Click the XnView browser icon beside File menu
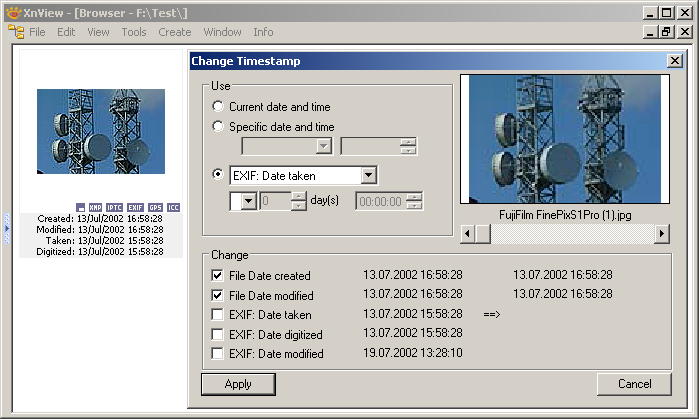 pyautogui.click(x=16, y=32)
